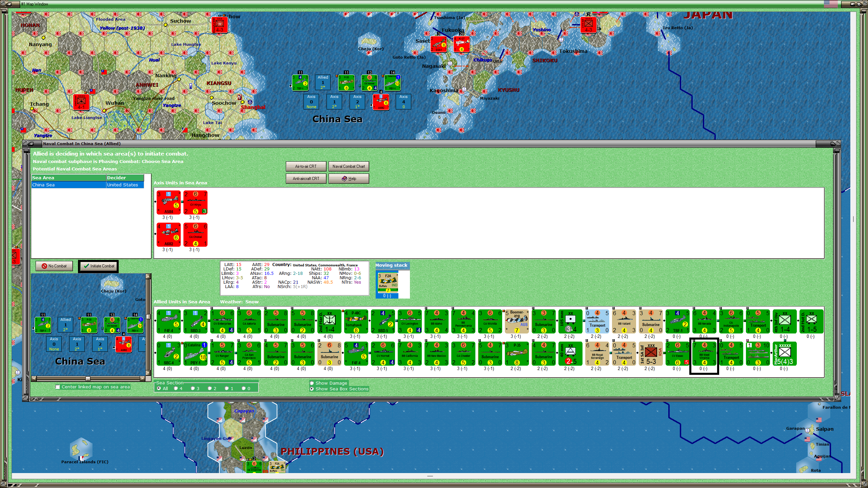The width and height of the screenshot is (868, 488).
Task: Click the Help button
Action: tap(349, 179)
